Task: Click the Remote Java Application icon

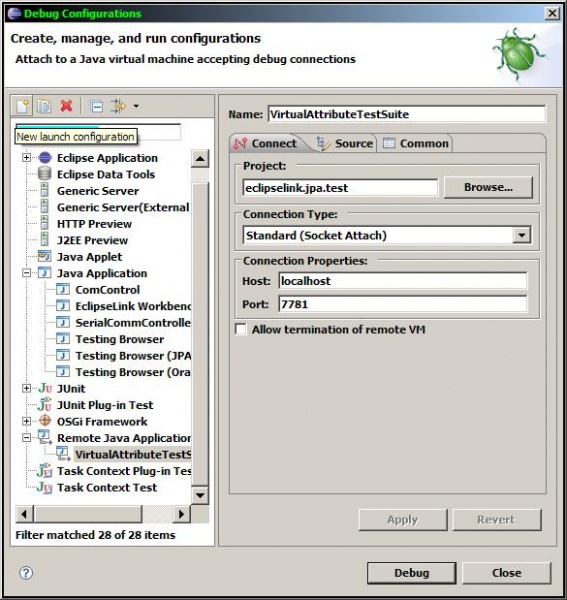Action: (45, 437)
